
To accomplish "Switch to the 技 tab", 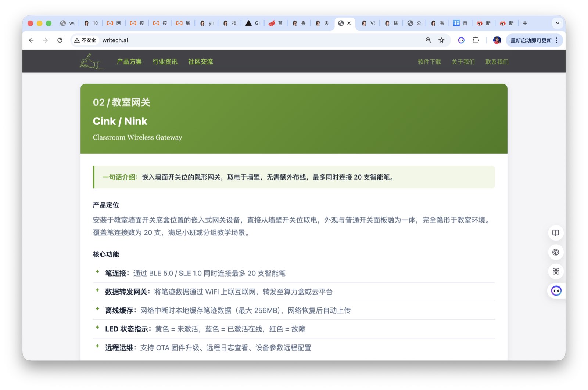I will pyautogui.click(x=229, y=23).
